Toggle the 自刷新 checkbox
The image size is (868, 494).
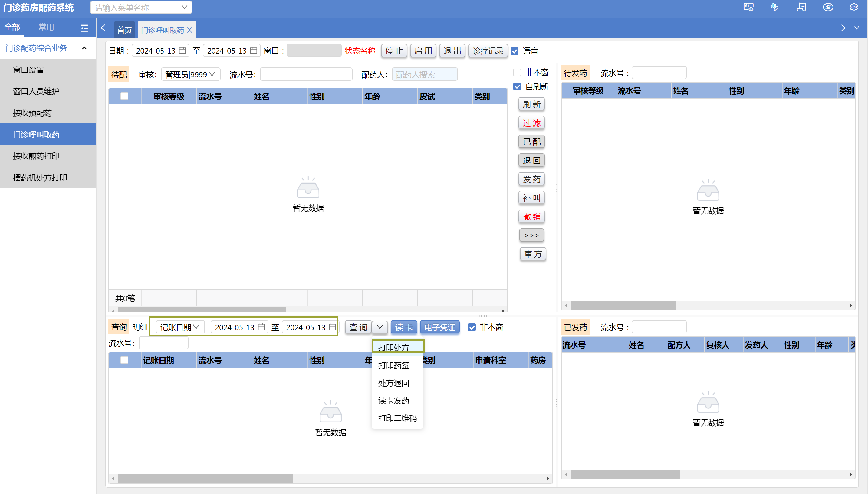(x=517, y=86)
